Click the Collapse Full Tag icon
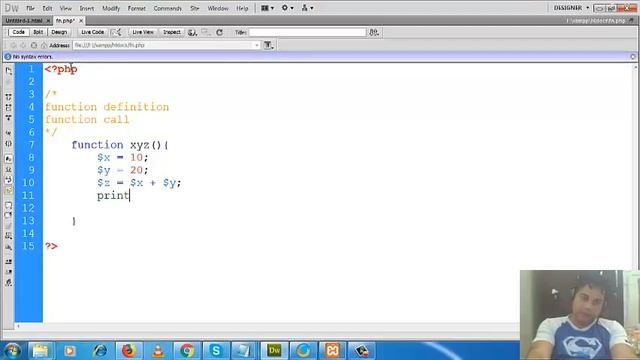The image size is (640, 360). 9,97
